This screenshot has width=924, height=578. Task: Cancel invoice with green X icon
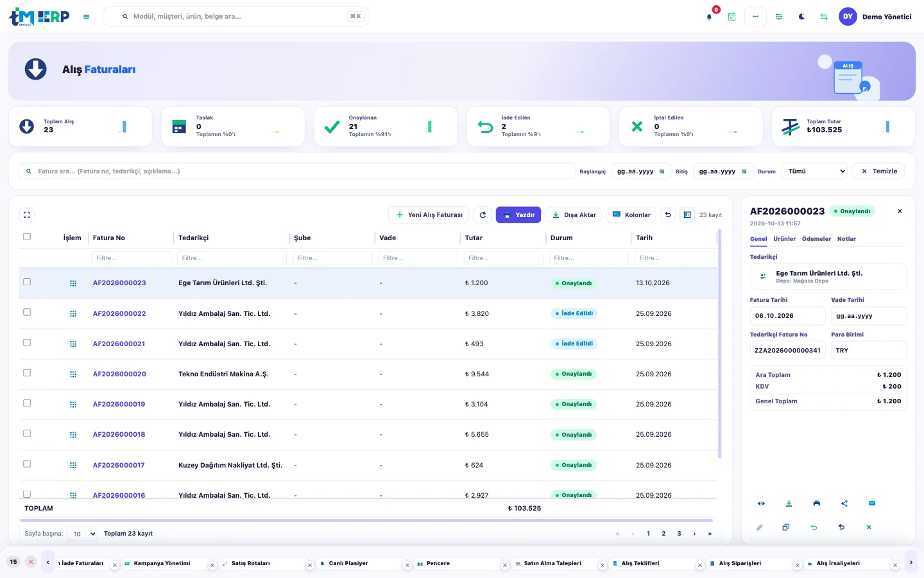pos(869,527)
